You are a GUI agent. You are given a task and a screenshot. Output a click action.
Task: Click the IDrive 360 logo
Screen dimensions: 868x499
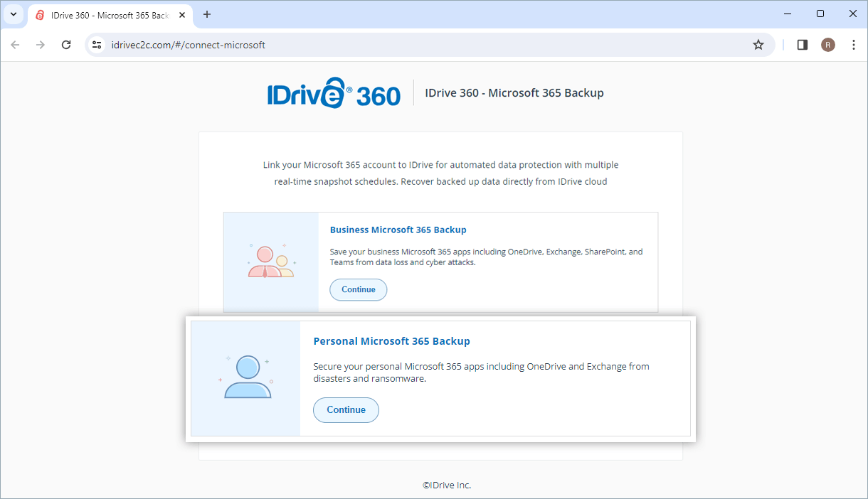tap(334, 94)
